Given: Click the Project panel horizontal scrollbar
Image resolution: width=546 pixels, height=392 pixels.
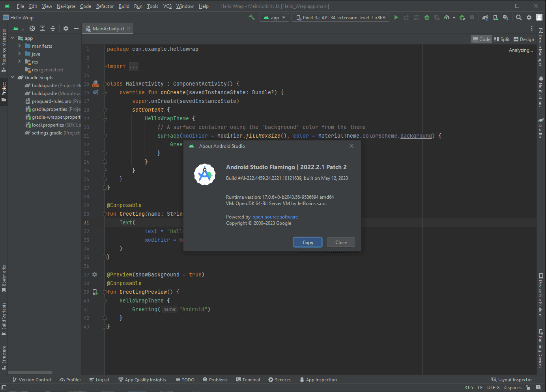Looking at the screenshot, I should pos(30,372).
